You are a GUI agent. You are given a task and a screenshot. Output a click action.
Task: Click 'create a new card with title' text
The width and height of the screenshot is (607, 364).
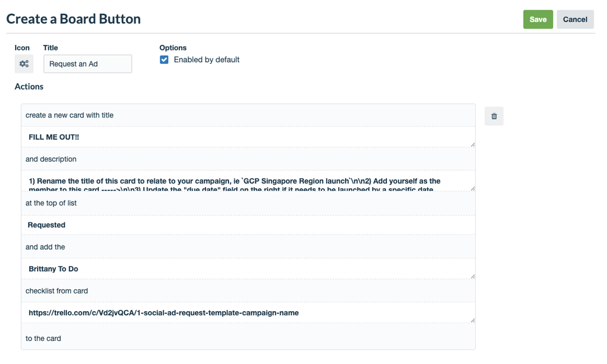[x=69, y=115]
